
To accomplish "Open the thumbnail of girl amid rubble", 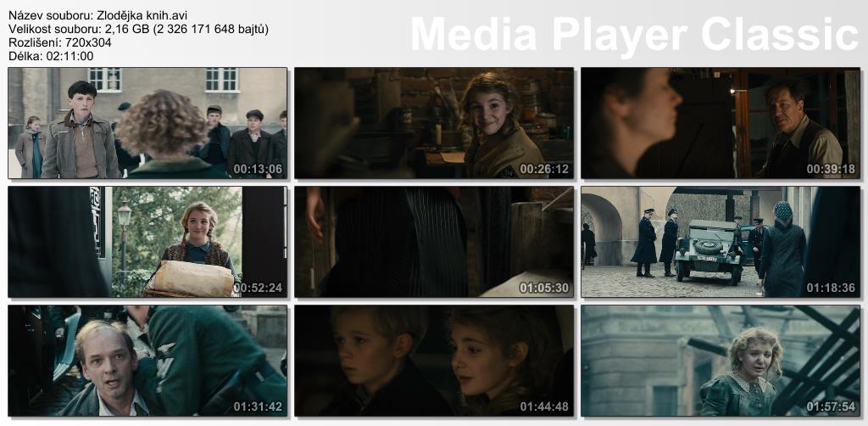I will [x=721, y=361].
